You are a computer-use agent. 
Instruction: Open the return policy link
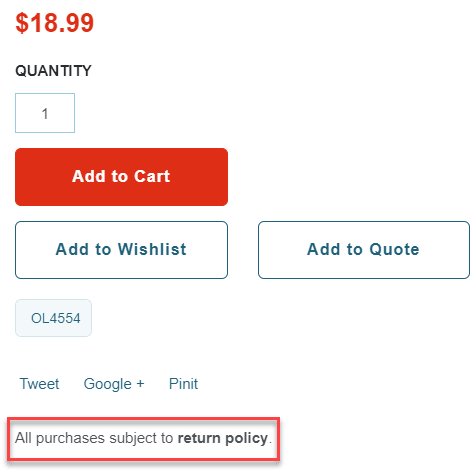pos(223,439)
